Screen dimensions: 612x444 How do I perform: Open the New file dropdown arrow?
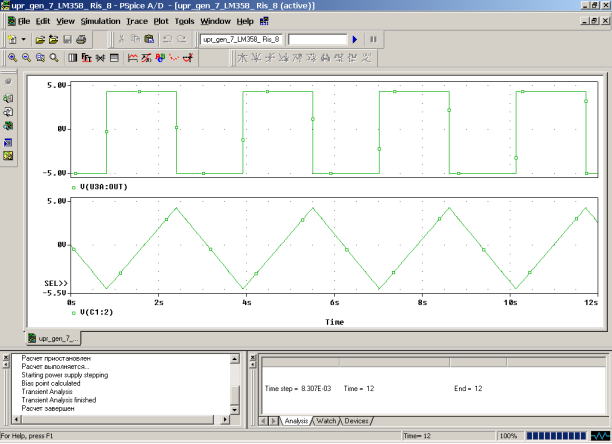point(23,39)
